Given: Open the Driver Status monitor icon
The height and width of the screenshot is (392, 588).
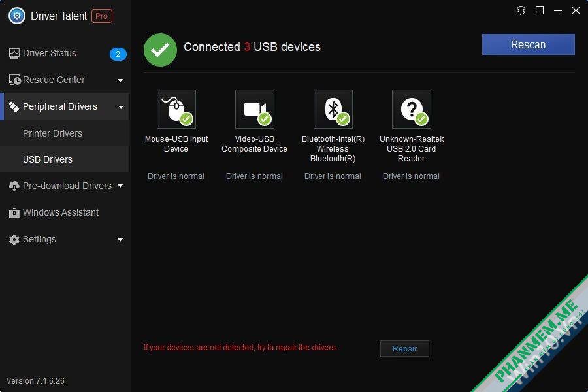Looking at the screenshot, I should pyautogui.click(x=14, y=54).
